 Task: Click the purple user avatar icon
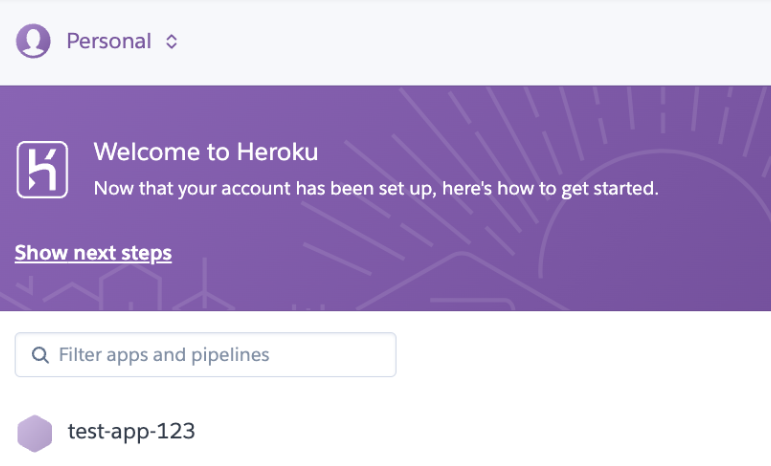click(x=33, y=41)
